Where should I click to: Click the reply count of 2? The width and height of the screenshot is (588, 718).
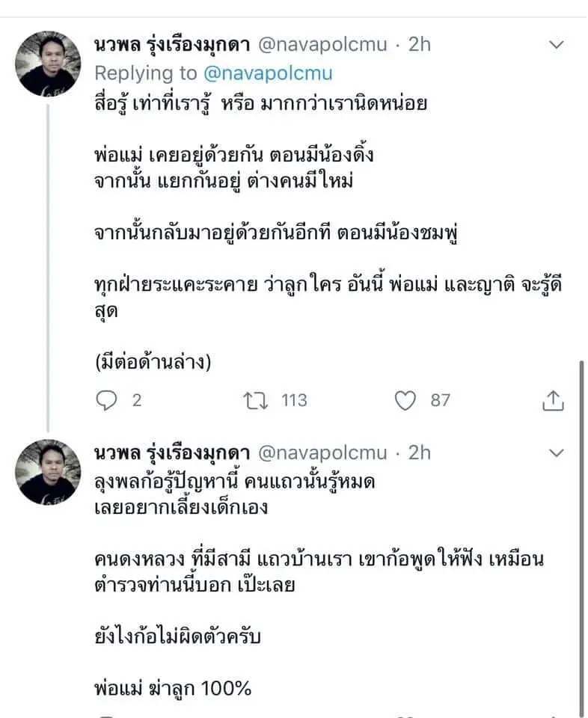pyautogui.click(x=137, y=401)
